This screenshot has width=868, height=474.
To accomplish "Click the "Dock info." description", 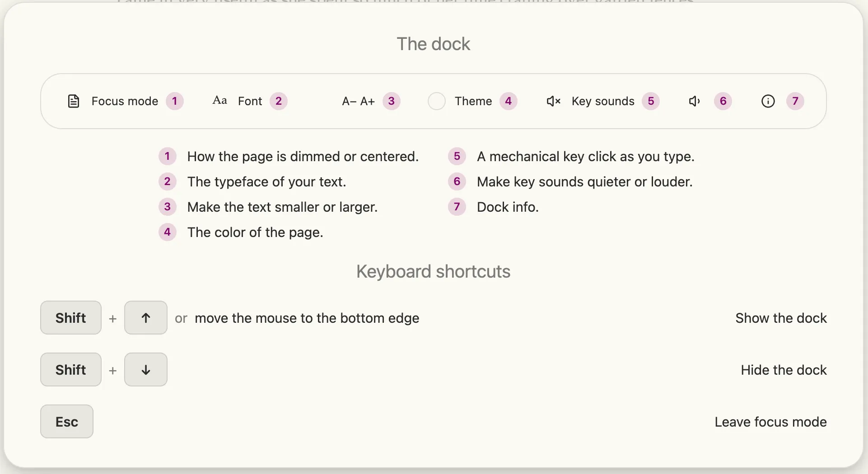I will click(x=508, y=207).
